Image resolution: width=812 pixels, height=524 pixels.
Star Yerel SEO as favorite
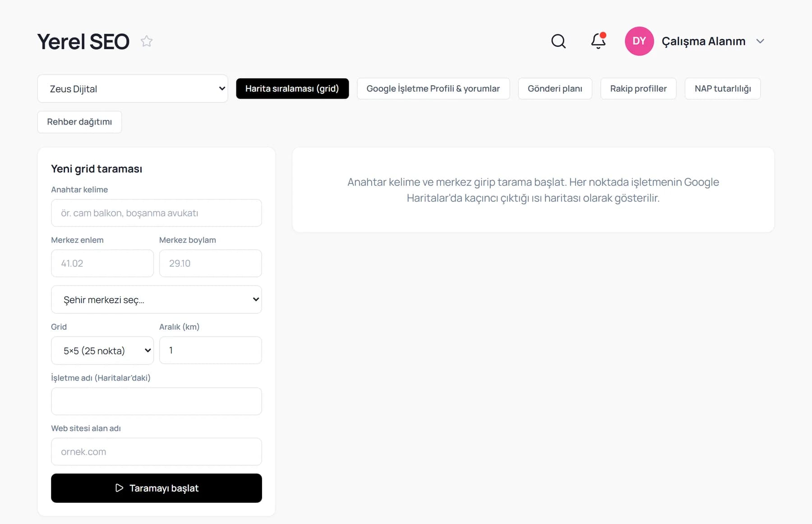point(147,41)
